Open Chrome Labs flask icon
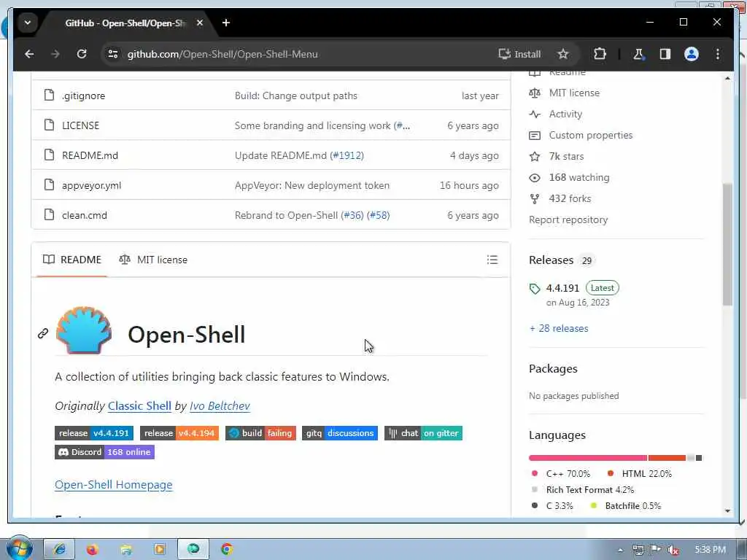The image size is (747, 560). (638, 54)
